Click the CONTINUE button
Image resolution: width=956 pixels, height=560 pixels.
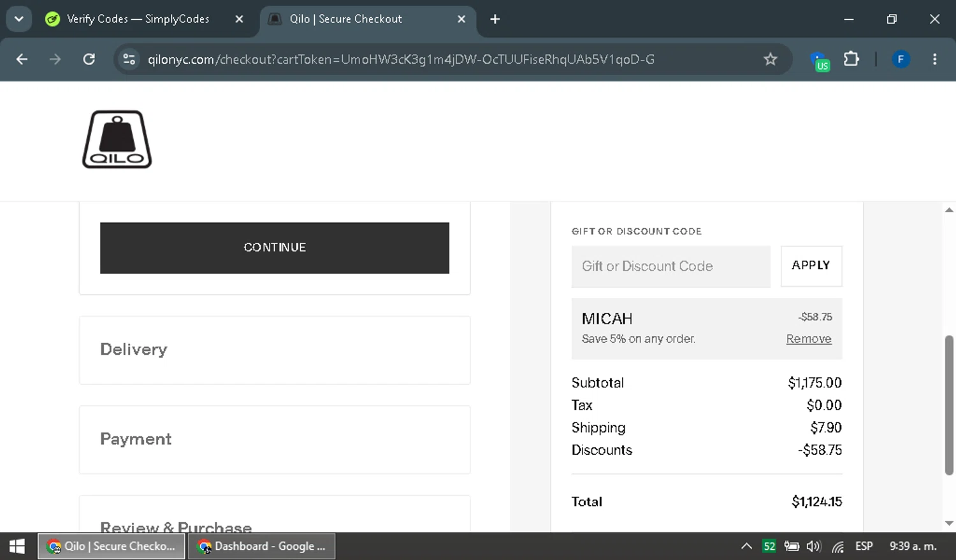(x=275, y=248)
